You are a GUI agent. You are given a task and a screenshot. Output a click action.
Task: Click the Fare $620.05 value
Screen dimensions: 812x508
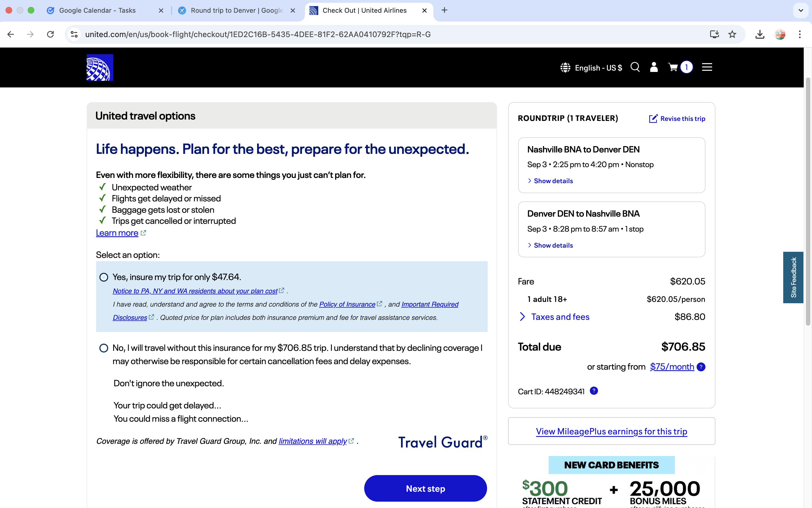[687, 281]
